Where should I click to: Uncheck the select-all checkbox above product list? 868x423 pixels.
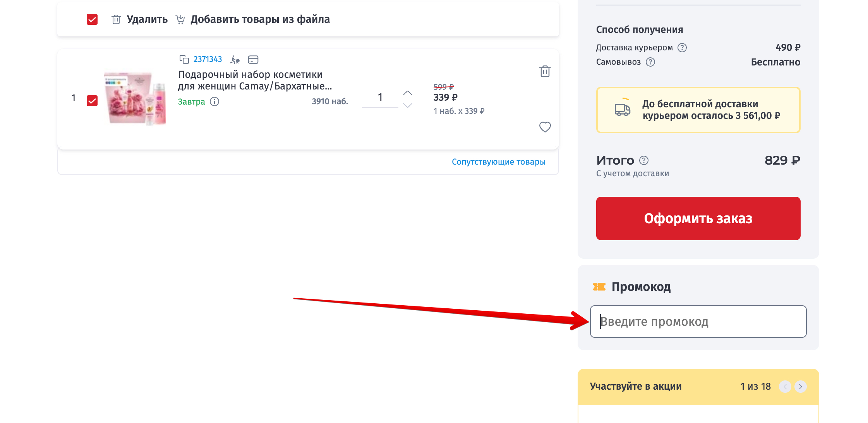coord(92,19)
